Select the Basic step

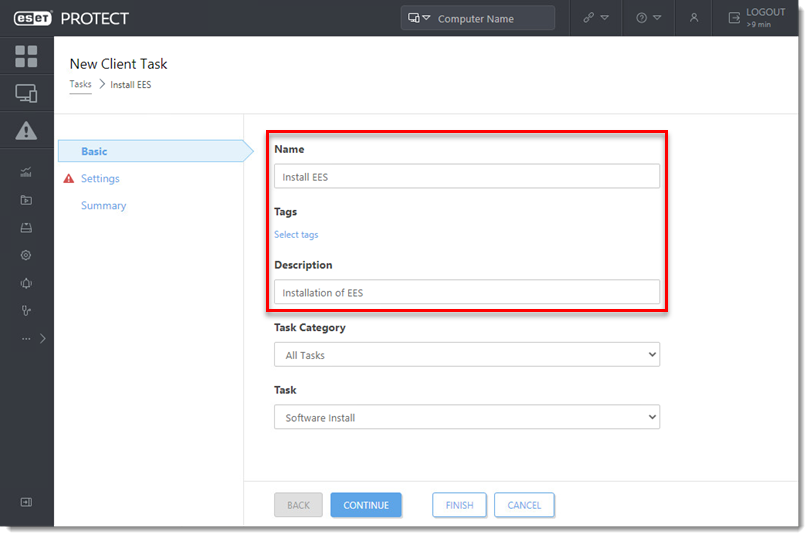click(155, 151)
